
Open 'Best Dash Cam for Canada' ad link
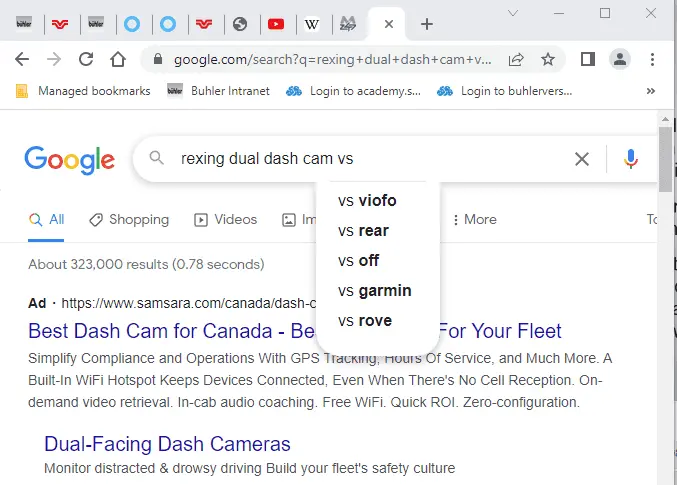[x=171, y=331]
